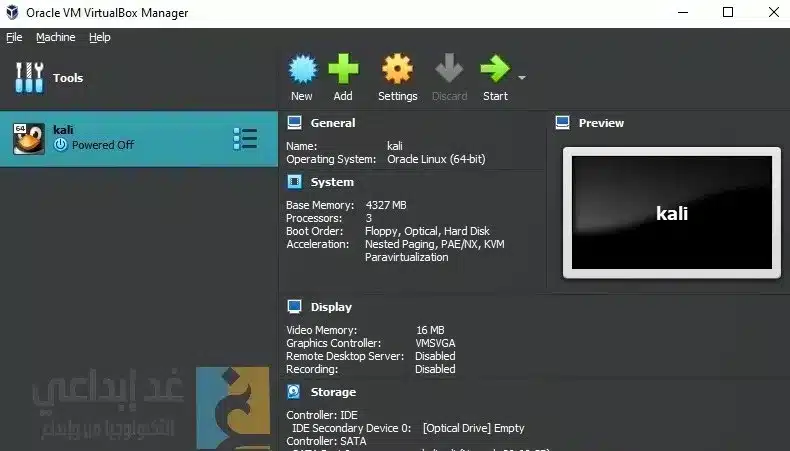This screenshot has height=451, width=790.
Task: Open the Machine menu
Action: (55, 37)
